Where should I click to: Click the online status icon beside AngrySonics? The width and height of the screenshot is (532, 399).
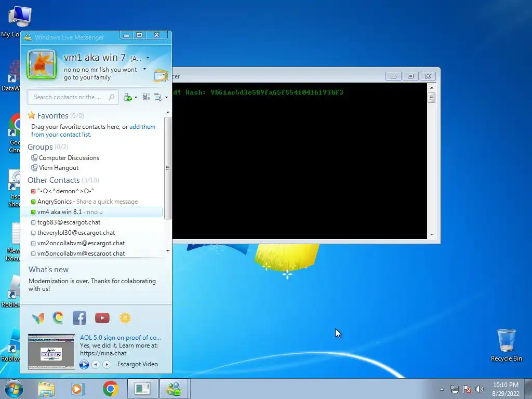click(x=33, y=202)
